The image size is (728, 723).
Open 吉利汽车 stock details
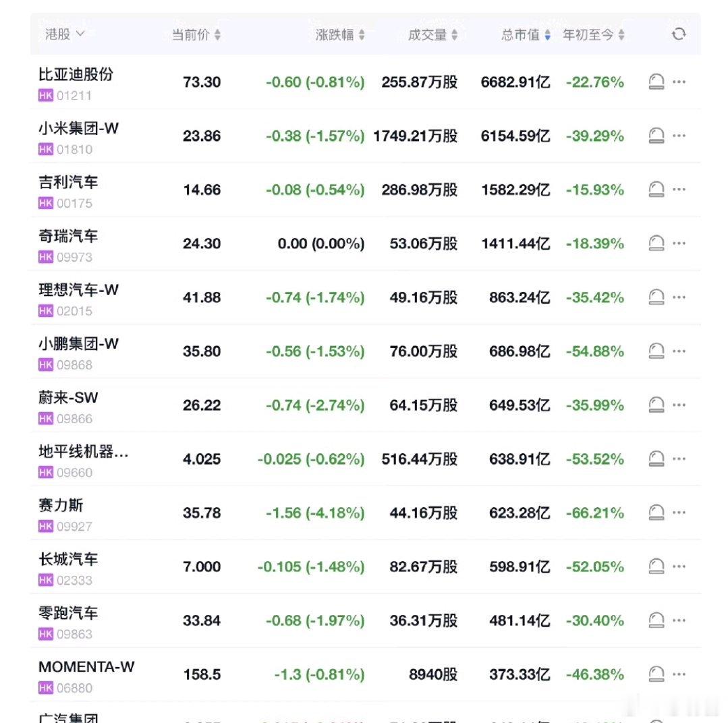tap(67, 182)
